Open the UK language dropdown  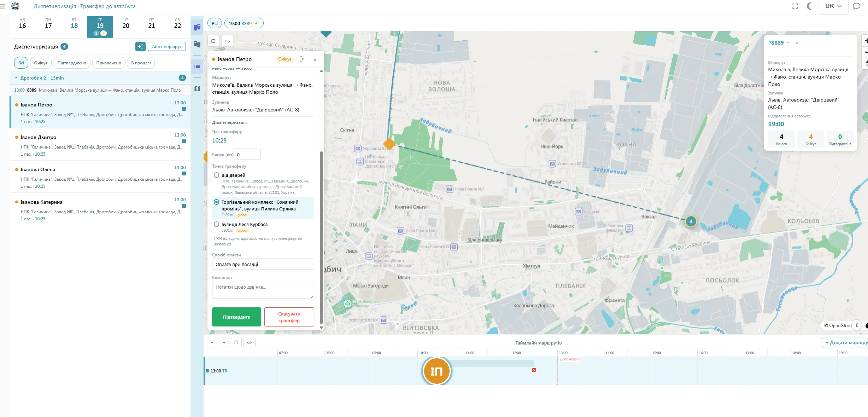pos(833,6)
